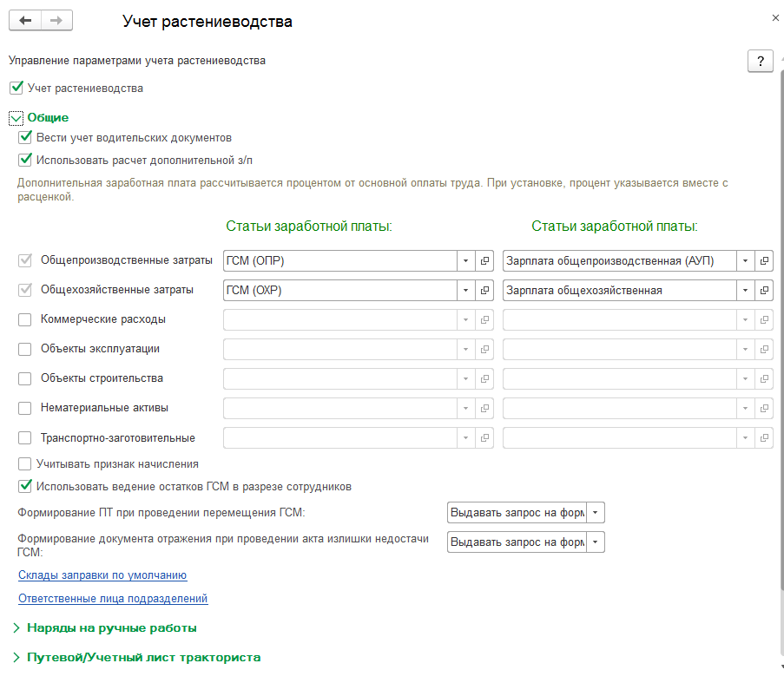This screenshot has height=683, width=784.
Task: Expand Путевой/Учетный лист тракториста section
Action: pos(16,658)
